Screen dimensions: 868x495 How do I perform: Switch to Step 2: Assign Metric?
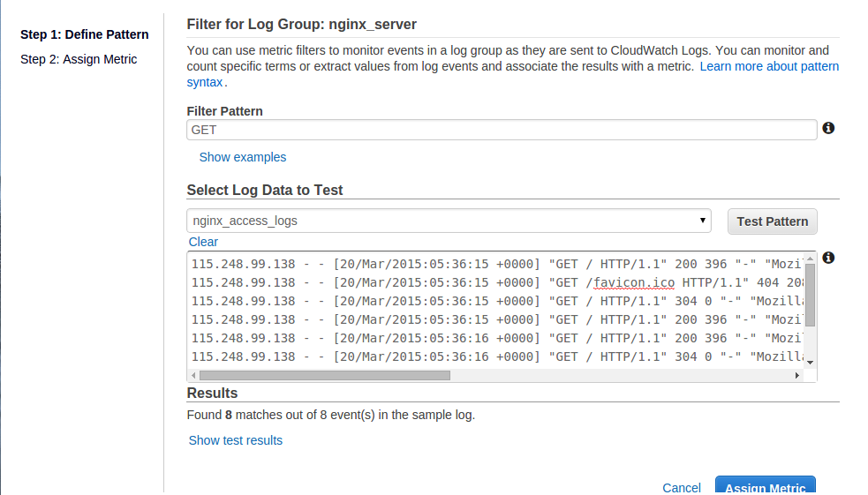(x=79, y=59)
